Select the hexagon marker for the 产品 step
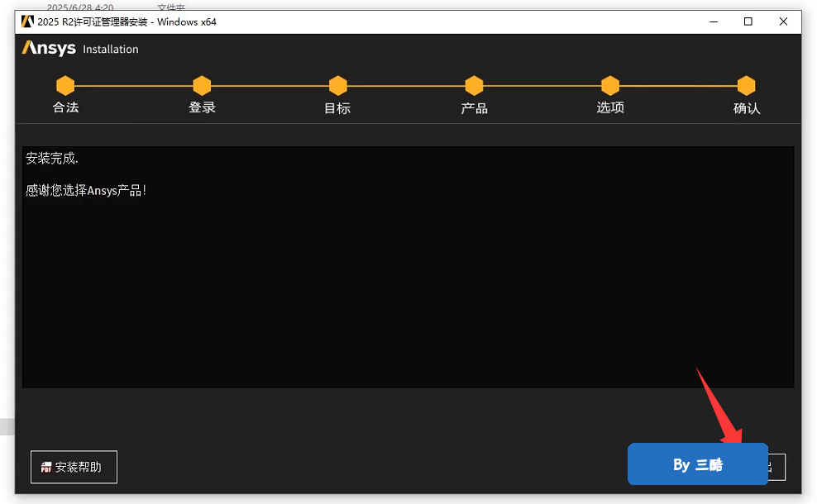Image resolution: width=817 pixels, height=504 pixels. (x=474, y=85)
